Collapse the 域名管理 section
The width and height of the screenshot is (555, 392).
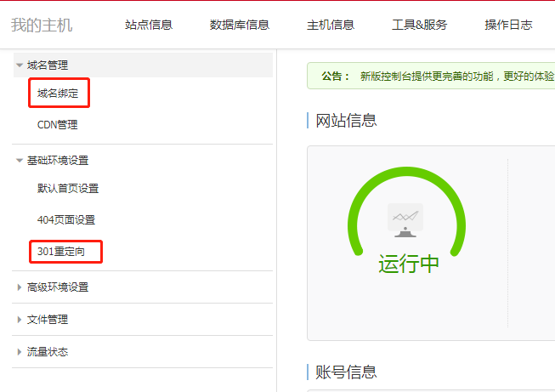pos(48,65)
